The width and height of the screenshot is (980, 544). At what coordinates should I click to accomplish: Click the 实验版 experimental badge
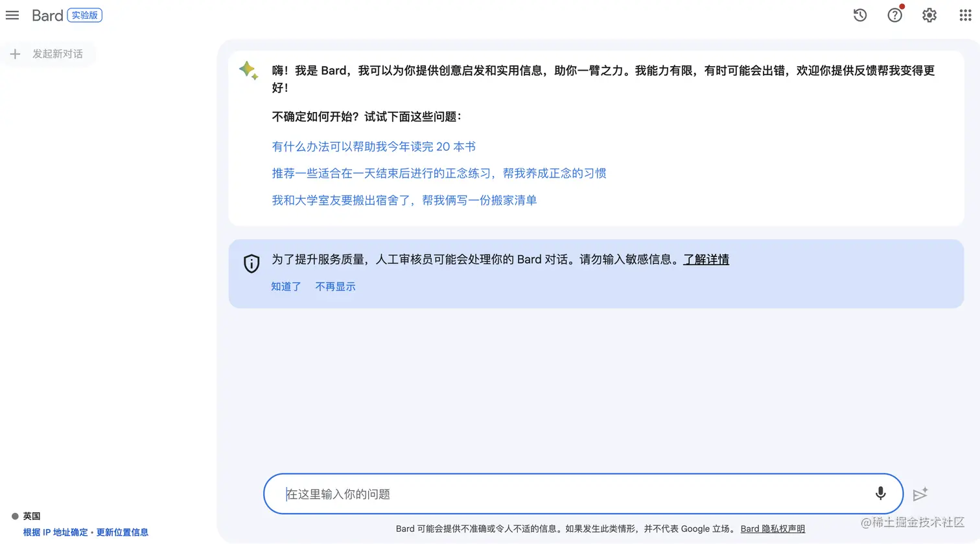pos(85,15)
